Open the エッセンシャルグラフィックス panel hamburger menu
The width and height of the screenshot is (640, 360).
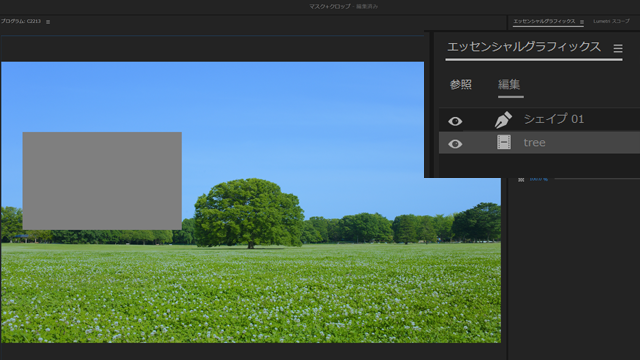pyautogui.click(x=618, y=49)
